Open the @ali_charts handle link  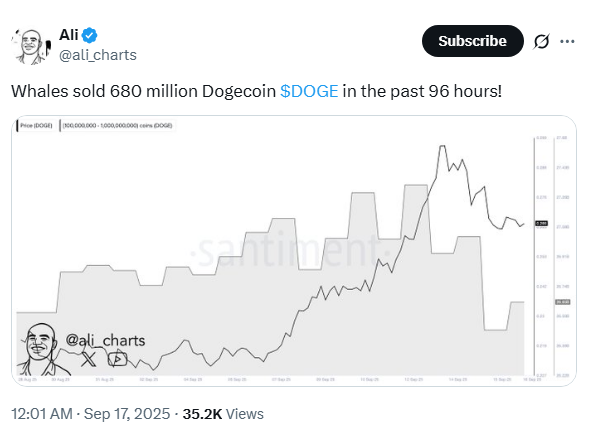click(x=98, y=55)
